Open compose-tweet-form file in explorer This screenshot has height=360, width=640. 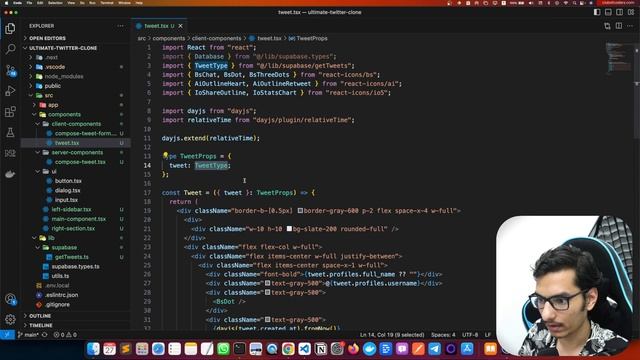coord(76,133)
